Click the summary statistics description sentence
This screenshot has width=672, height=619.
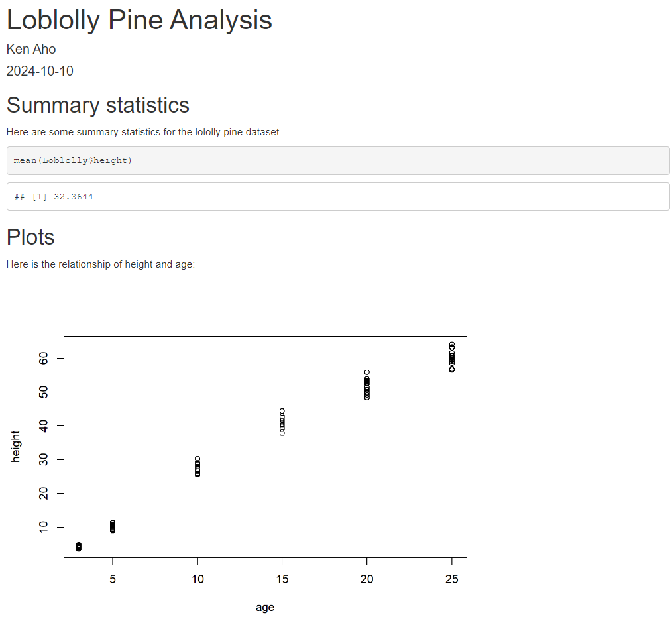[144, 132]
